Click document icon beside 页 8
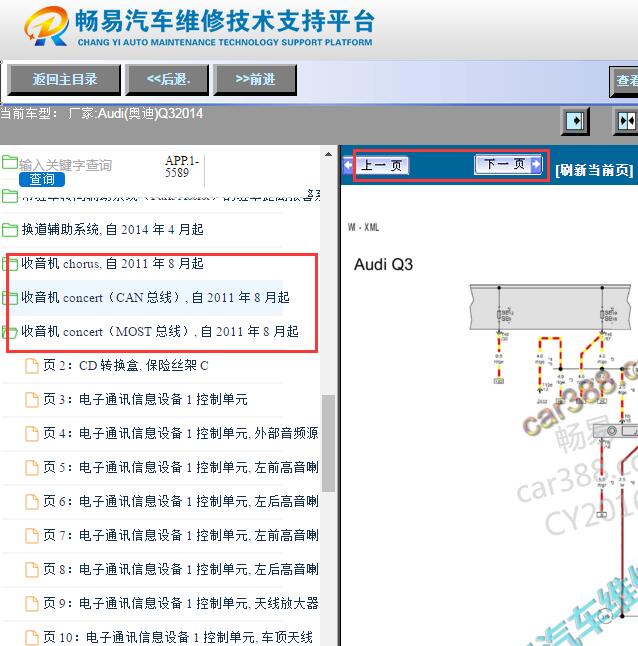Viewport: 638px width, 646px height. click(32, 569)
